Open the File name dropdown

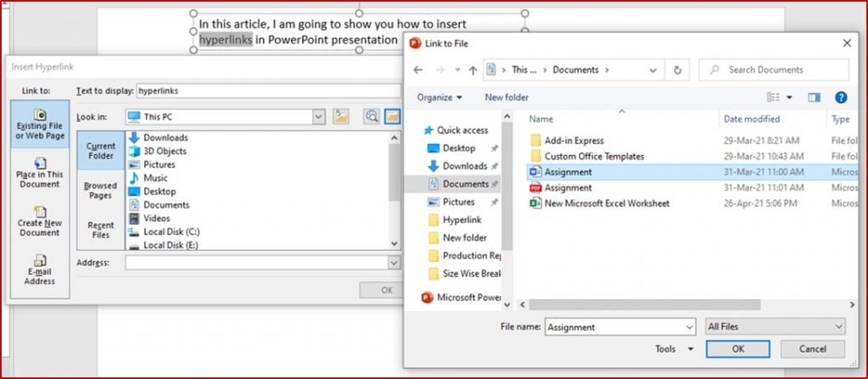(689, 327)
